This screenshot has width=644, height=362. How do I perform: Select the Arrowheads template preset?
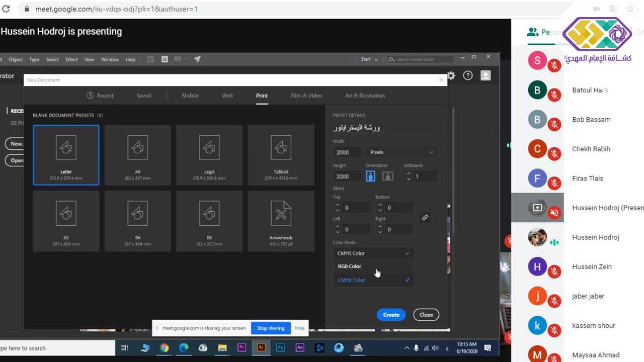click(281, 221)
